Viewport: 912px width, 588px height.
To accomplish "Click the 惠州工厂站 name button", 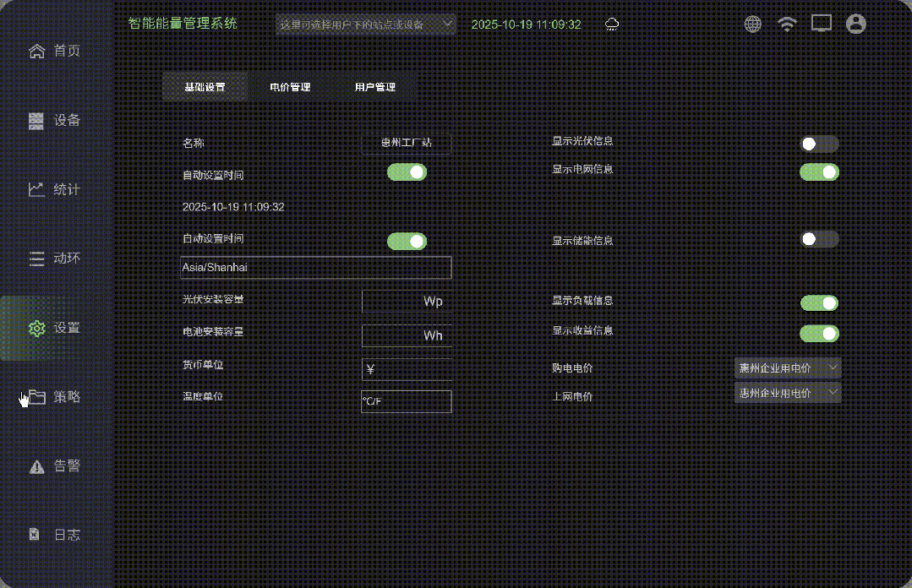I will (x=407, y=143).
